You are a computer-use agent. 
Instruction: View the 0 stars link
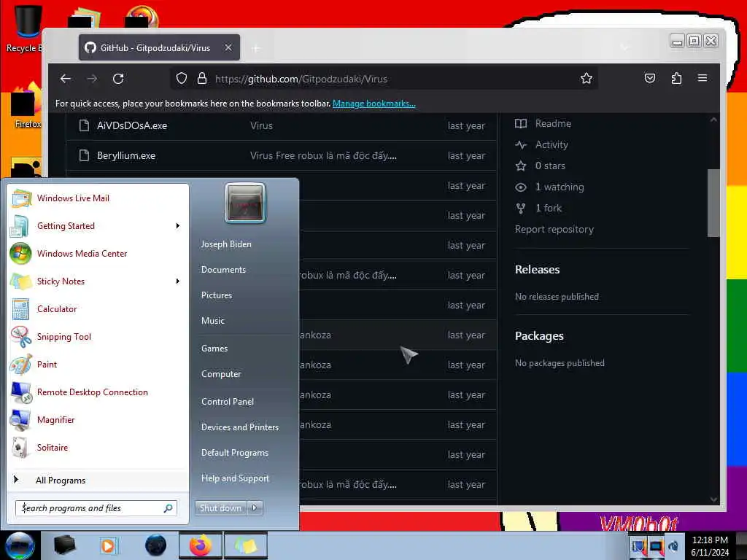tap(550, 166)
